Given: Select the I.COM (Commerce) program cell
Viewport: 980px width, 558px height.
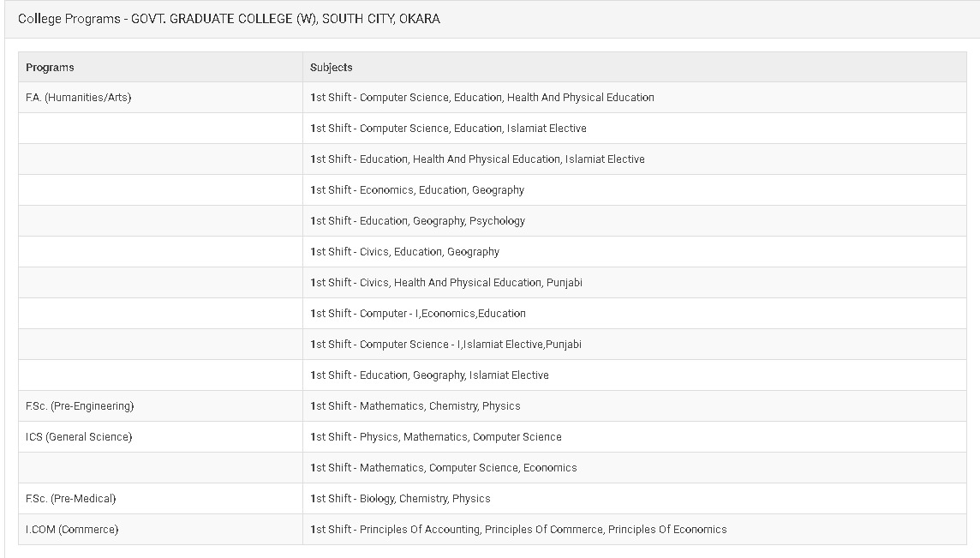Looking at the screenshot, I should (x=161, y=529).
